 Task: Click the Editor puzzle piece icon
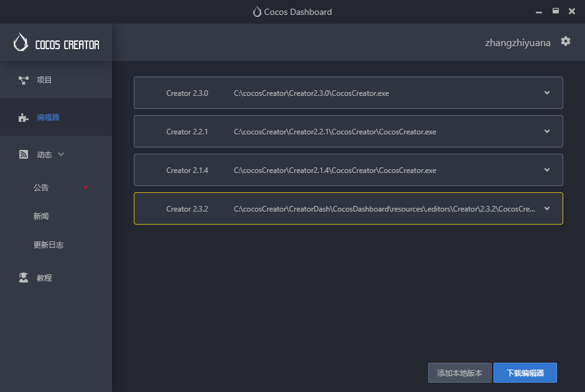[24, 118]
